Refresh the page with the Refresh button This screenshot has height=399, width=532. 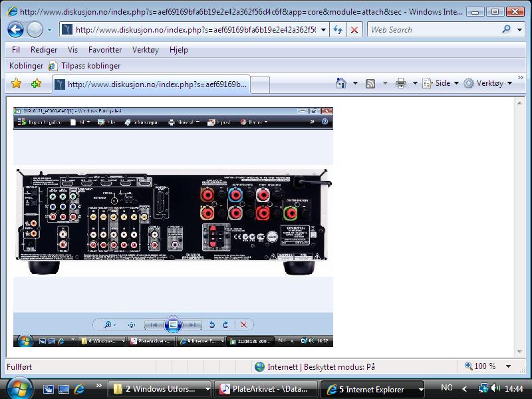(338, 30)
